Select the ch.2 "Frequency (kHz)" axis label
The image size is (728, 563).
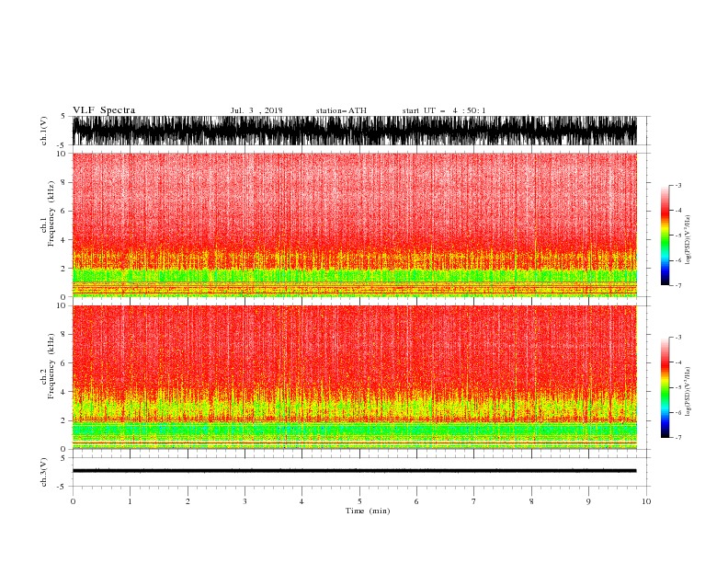tap(51, 366)
